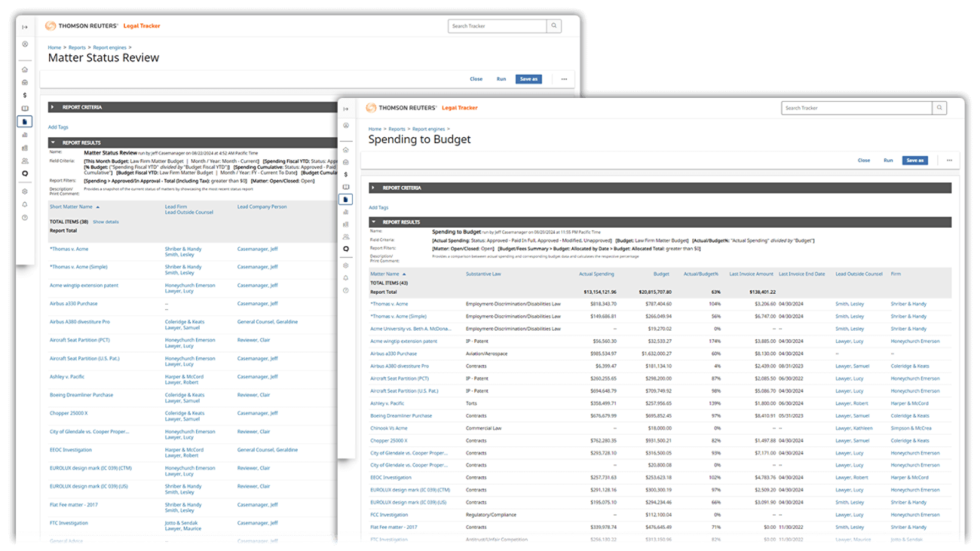Click Reports breadcrumb above Spending to Budget title
This screenshot has width=980, height=551.
[397, 129]
